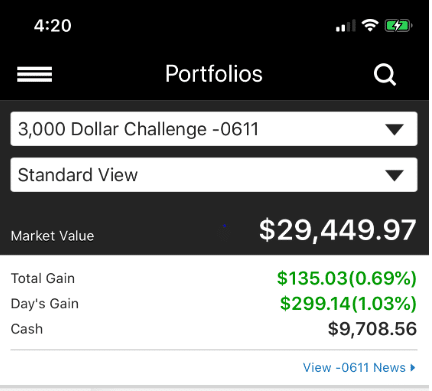The width and height of the screenshot is (432, 391).
Task: Click the arrow beside View -0611 News
Action: coord(413,368)
